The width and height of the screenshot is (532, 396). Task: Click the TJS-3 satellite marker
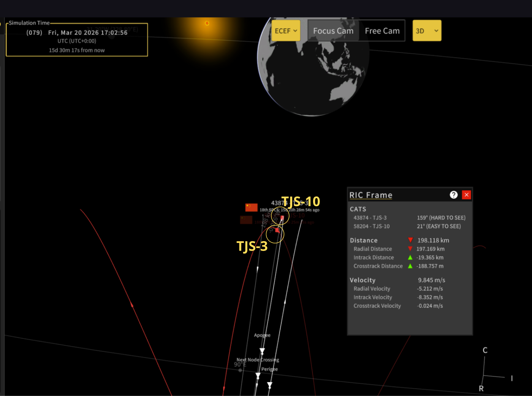point(277,230)
